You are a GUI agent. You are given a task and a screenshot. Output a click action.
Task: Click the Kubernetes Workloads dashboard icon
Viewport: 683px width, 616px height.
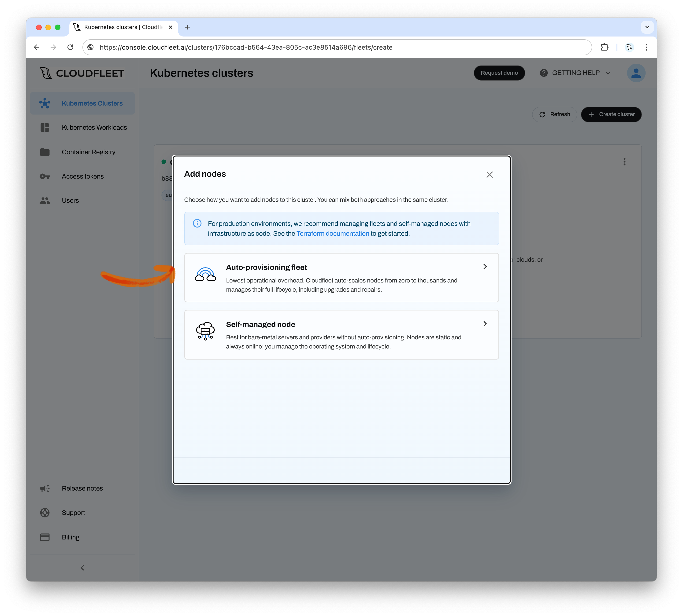45,128
